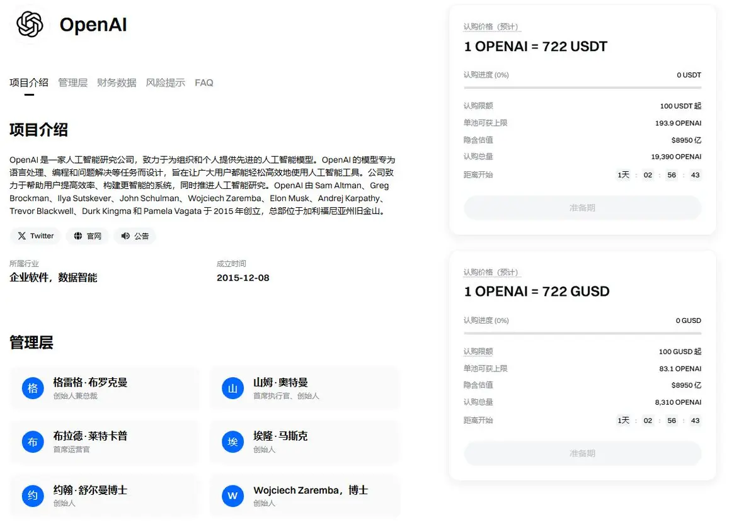Open 约翰·舒尔曼博士 manager card
The height and width of the screenshot is (532, 756).
(105, 496)
